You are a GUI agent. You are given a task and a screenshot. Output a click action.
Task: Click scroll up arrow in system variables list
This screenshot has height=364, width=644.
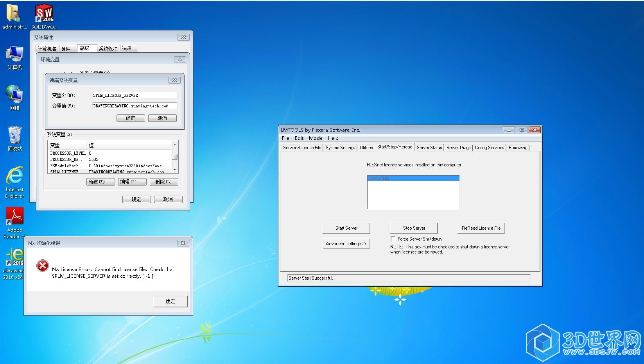[x=175, y=144]
